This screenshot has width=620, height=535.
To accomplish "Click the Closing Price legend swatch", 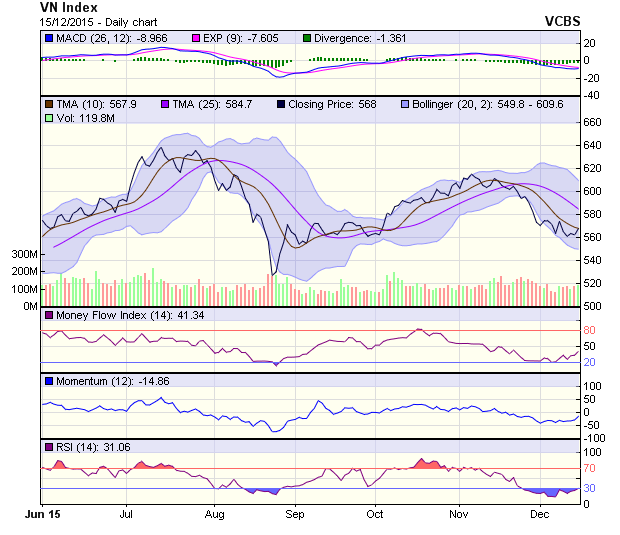I will pyautogui.click(x=281, y=103).
